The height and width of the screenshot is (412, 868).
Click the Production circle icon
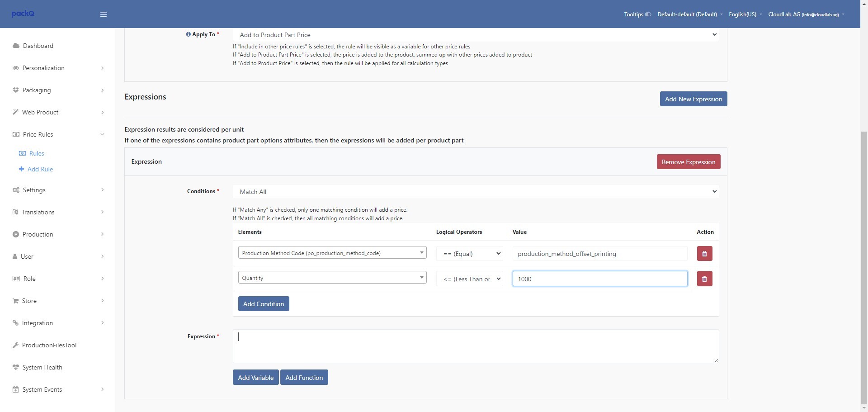coord(16,234)
